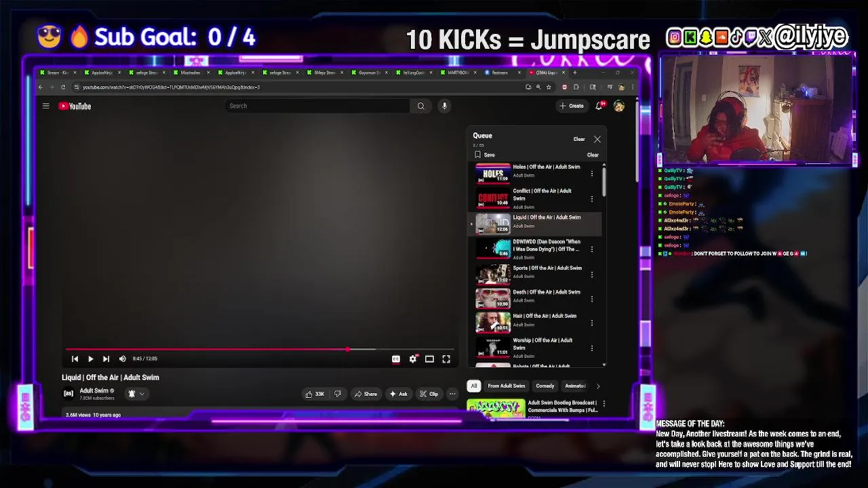Open options for Death queue item
This screenshot has width=868, height=488.
(x=592, y=299)
